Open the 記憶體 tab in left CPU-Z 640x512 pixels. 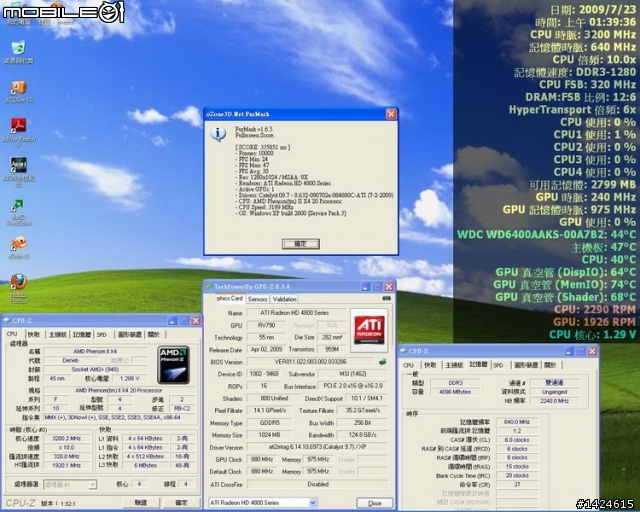82,335
